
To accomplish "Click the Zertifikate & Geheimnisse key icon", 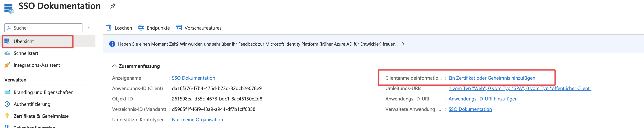I will click(x=7, y=116).
